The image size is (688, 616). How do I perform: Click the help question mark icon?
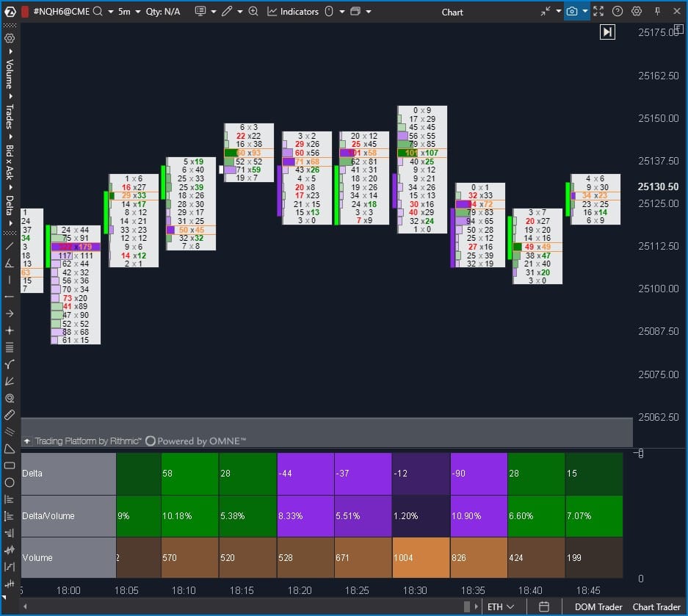click(618, 12)
